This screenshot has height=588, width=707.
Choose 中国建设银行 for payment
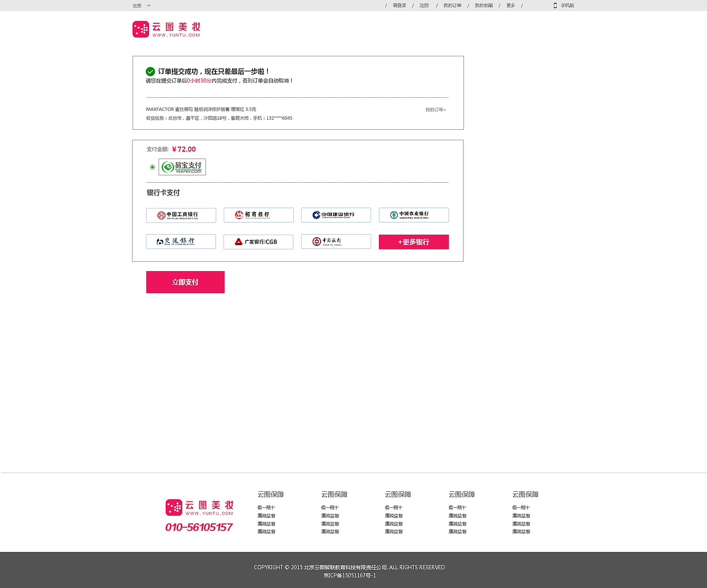336,215
